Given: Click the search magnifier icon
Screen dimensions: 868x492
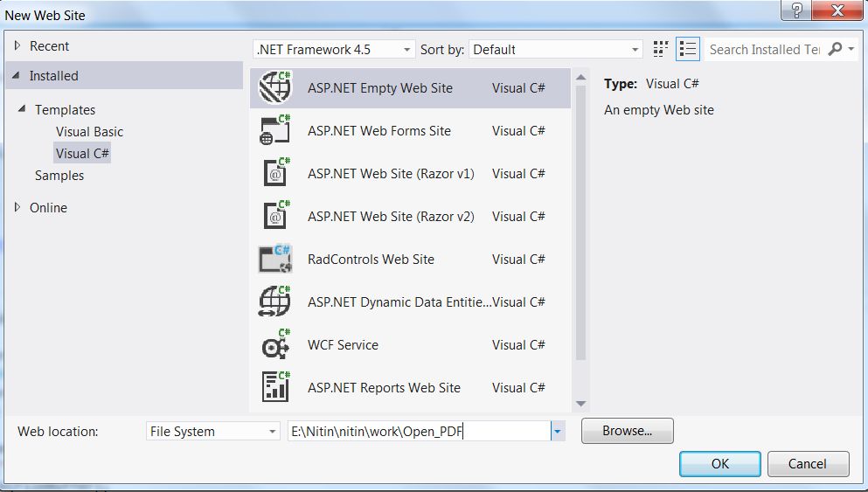Looking at the screenshot, I should coord(834,49).
